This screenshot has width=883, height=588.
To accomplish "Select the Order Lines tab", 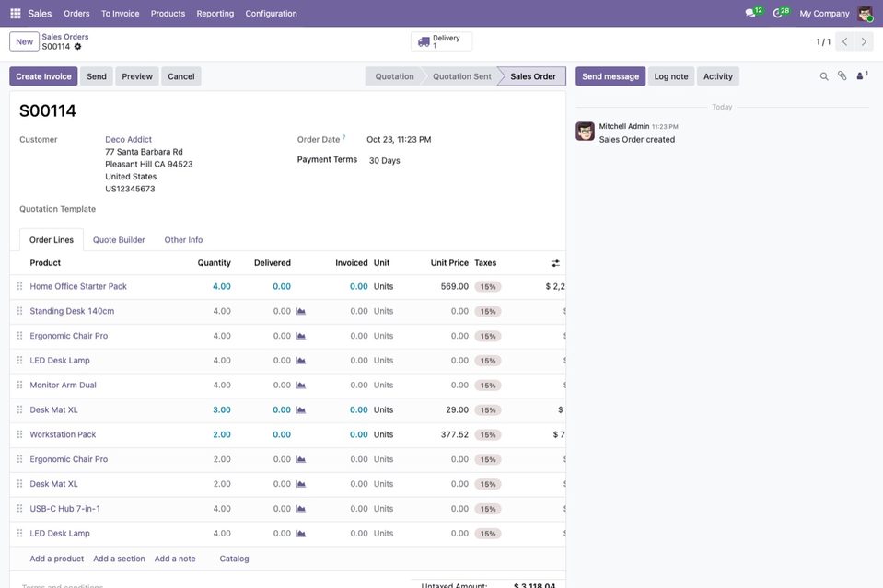I will click(52, 239).
